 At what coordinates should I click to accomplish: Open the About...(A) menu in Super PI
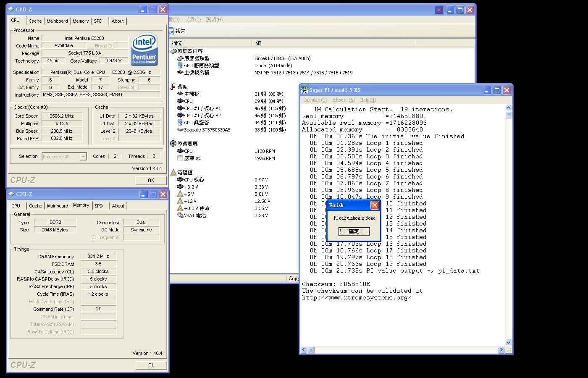click(x=344, y=100)
